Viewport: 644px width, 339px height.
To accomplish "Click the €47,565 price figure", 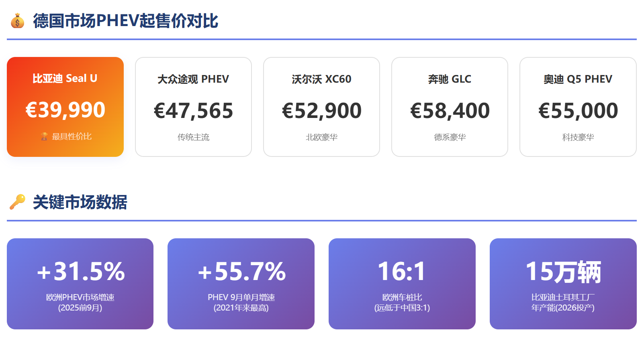I will point(193,111).
